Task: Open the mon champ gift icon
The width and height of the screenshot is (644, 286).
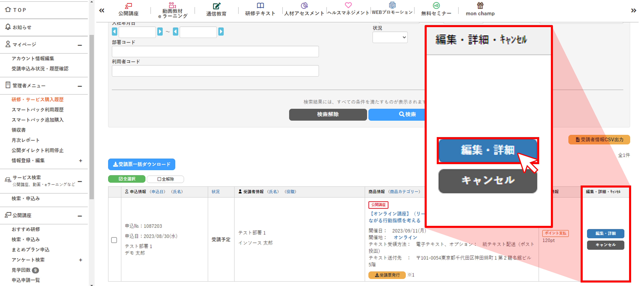Action: point(480,6)
